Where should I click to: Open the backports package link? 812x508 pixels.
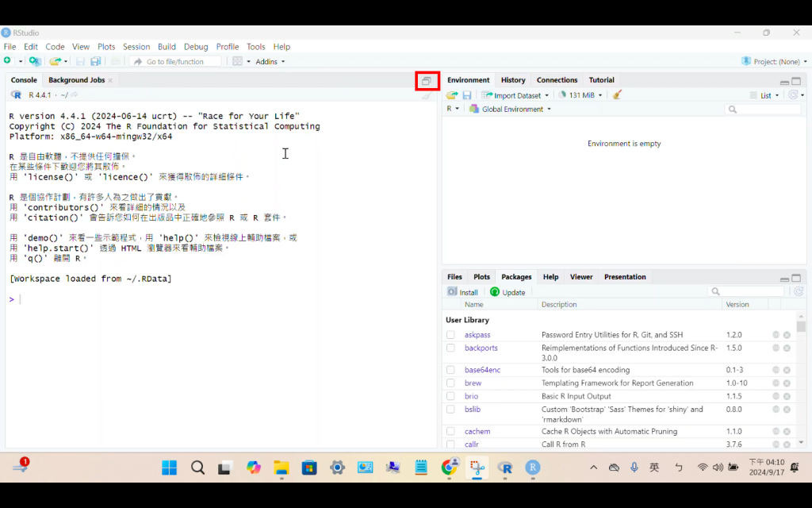481,348
